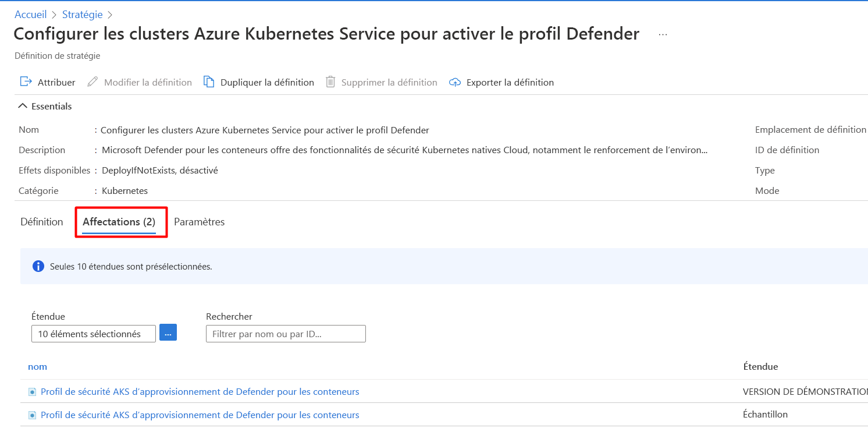Click the Supprimer la définition button label
This screenshot has height=435, width=868.
pyautogui.click(x=389, y=82)
